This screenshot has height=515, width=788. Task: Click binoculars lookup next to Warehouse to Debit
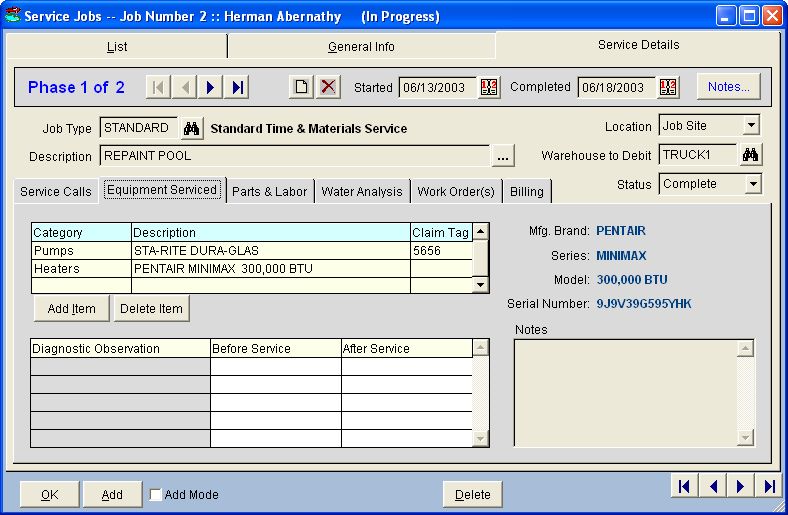tap(750, 155)
